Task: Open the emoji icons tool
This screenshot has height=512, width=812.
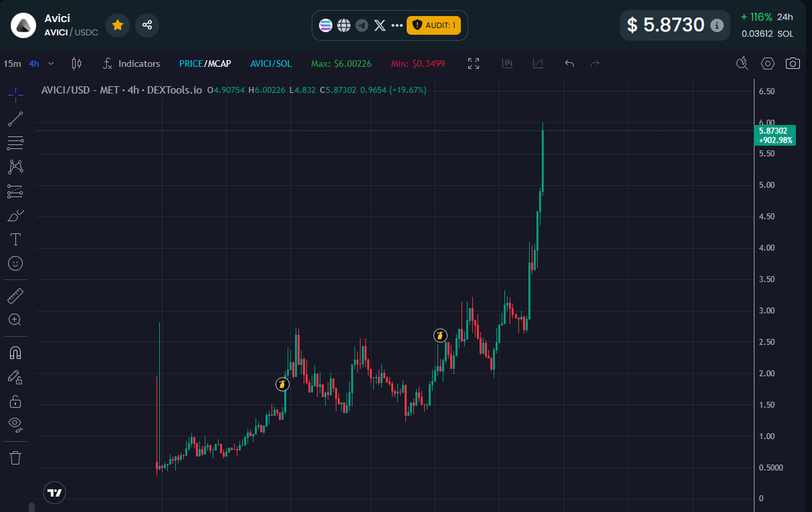Action: (16, 263)
